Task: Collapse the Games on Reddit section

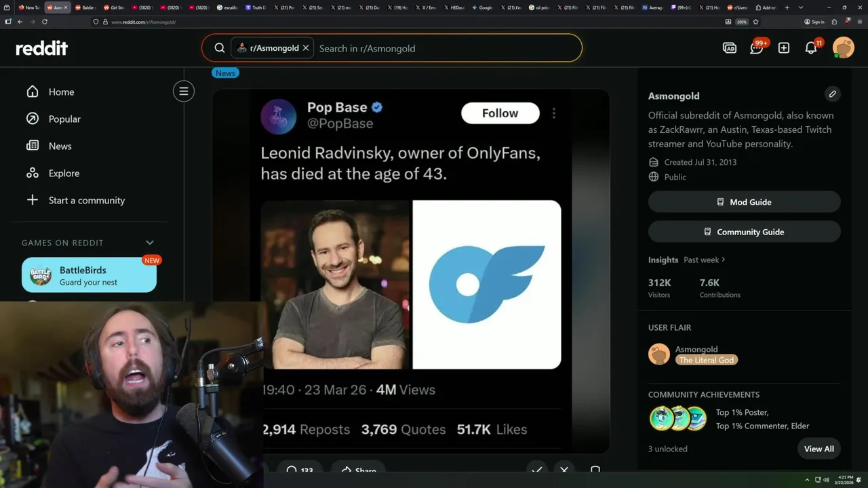Action: [x=150, y=243]
